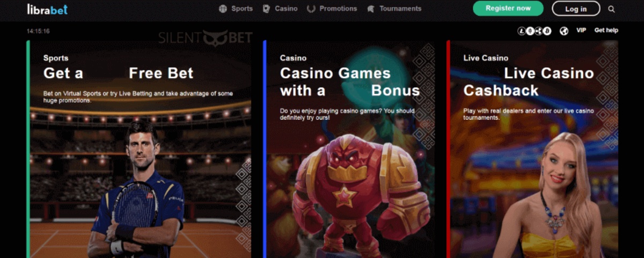
Task: Open the Live Casino Cashback banner
Action: [x=532, y=149]
